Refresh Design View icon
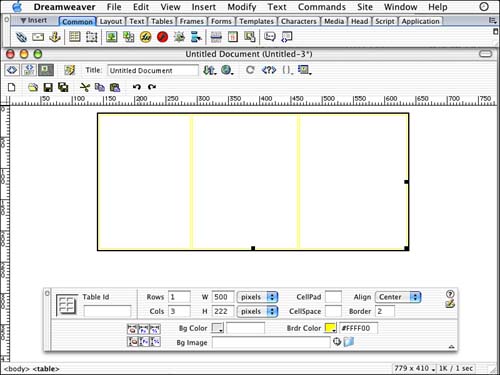Screen dimensions: 500x375 click(x=250, y=70)
